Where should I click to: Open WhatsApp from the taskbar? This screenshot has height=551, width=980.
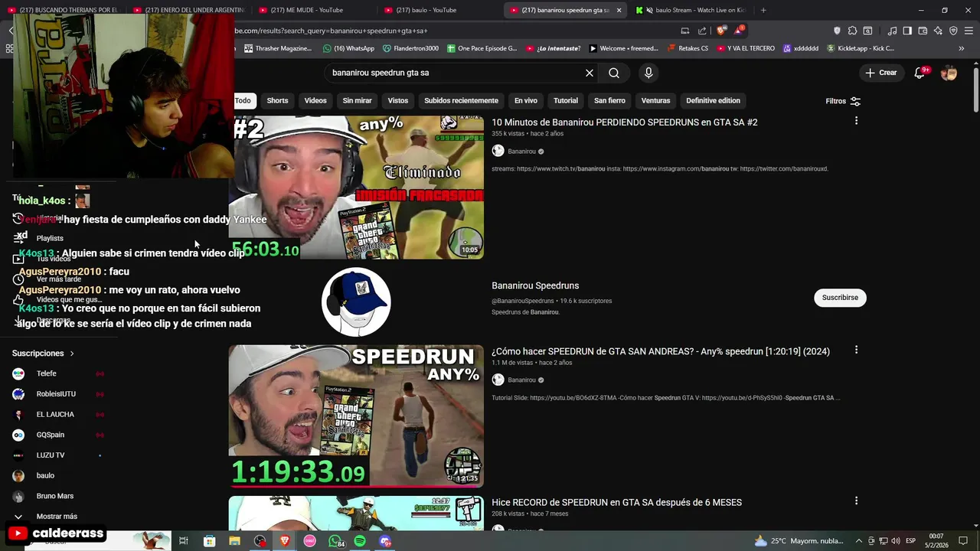click(x=335, y=541)
